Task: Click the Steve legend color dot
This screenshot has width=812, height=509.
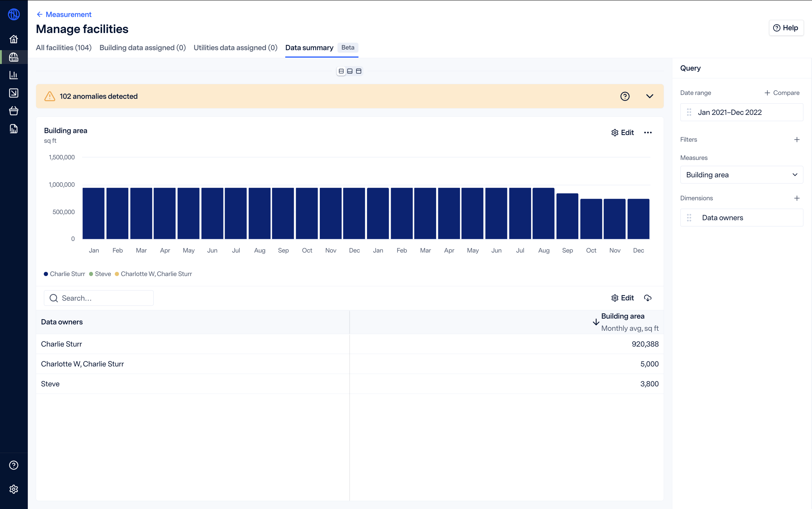Action: point(91,274)
